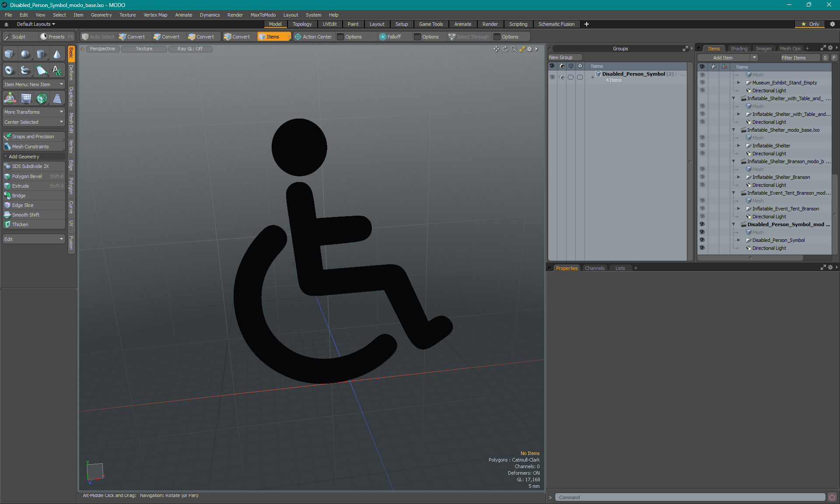Click the viewport rotate icon
This screenshot has height=504, width=840.
pos(505,49)
